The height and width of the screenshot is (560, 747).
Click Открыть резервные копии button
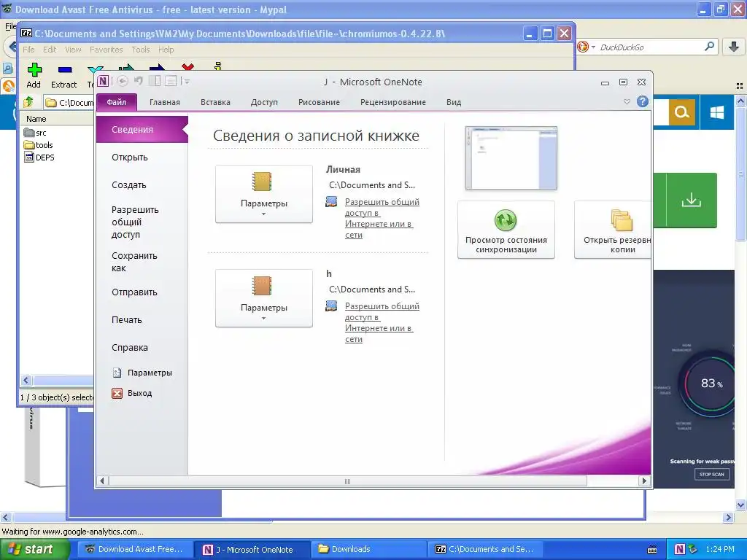(x=613, y=230)
